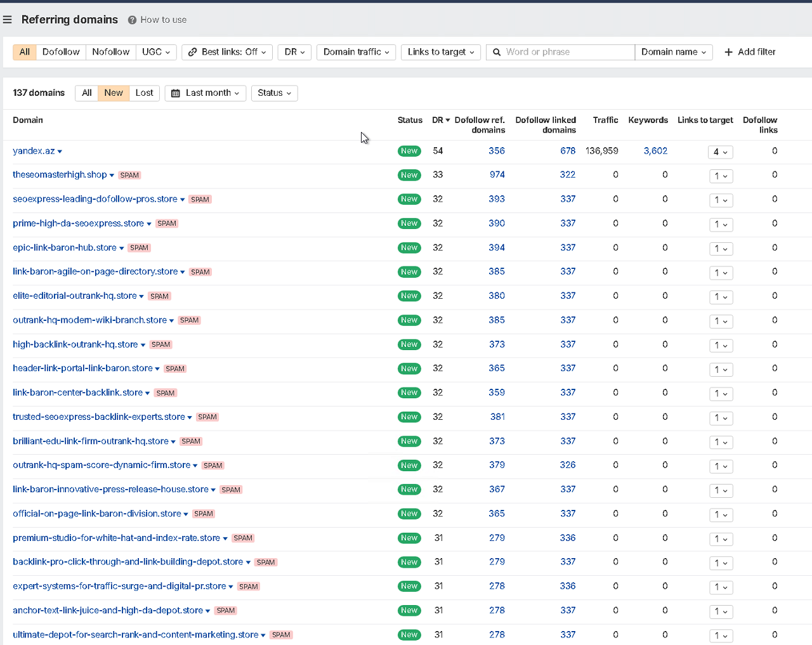Open the 3,602 keywords link for yandex.az
Image resolution: width=812 pixels, height=645 pixels.
click(655, 151)
